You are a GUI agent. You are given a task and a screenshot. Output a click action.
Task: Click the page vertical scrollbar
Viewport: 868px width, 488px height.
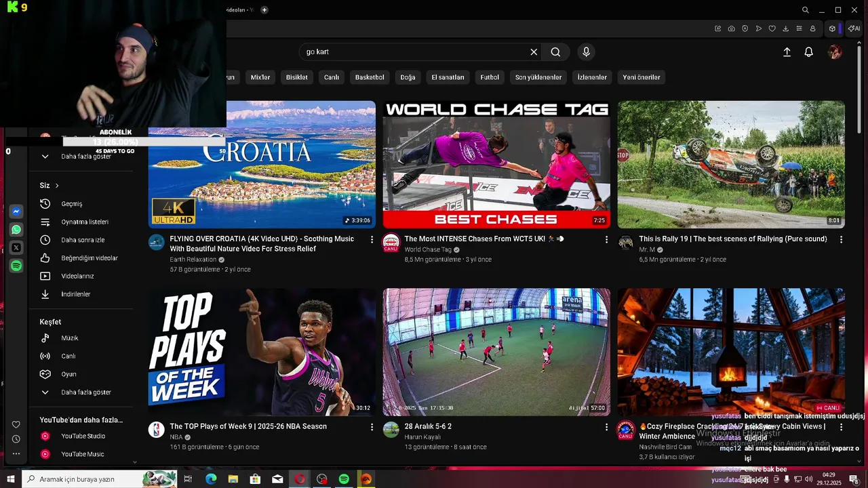tap(859, 88)
